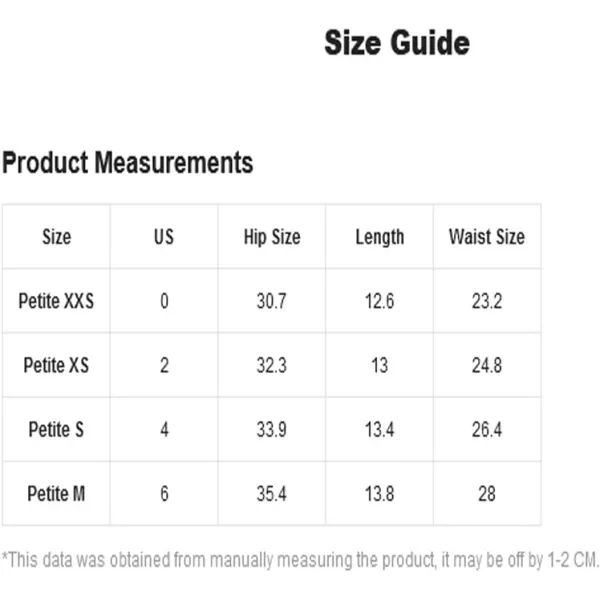Click the Petite XXS row label
The image size is (600, 600).
56,301
